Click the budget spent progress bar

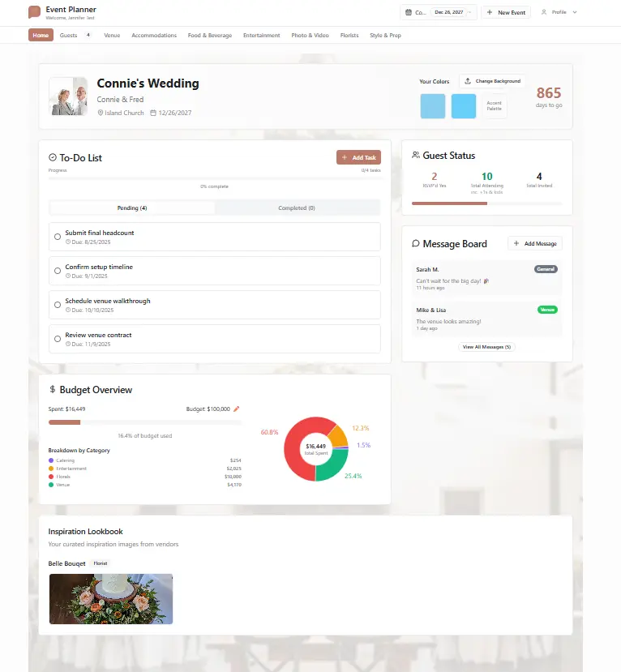[x=145, y=422]
